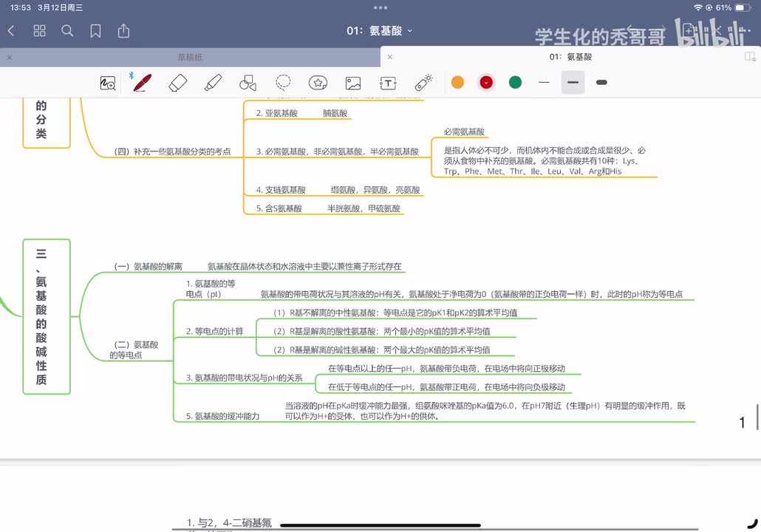
Task: Choose the orange pen color
Action: [457, 83]
